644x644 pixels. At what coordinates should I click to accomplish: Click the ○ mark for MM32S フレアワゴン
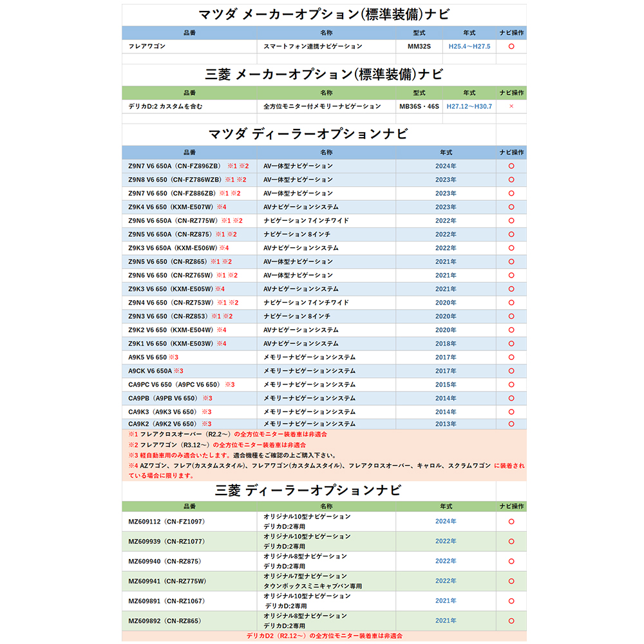pyautogui.click(x=511, y=46)
